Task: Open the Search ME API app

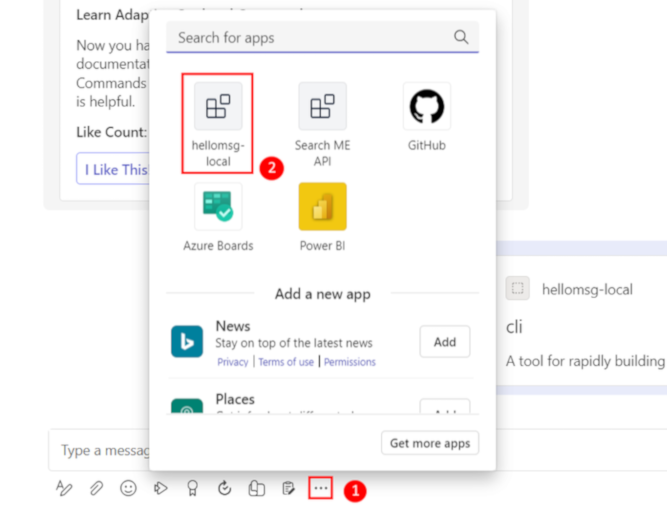Action: tap(322, 124)
